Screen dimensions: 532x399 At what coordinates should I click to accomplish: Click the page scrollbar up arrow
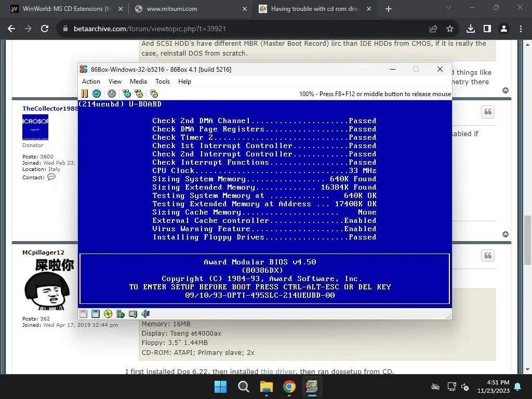tap(528, 45)
